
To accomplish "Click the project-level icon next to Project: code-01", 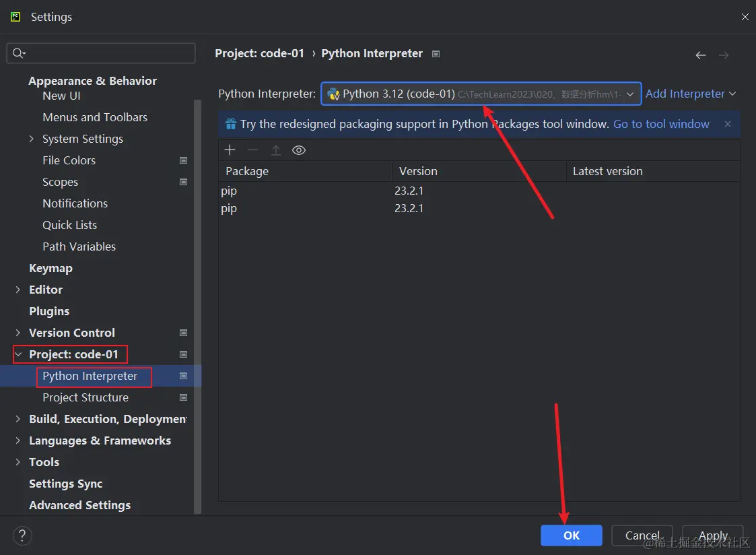I will tap(183, 354).
